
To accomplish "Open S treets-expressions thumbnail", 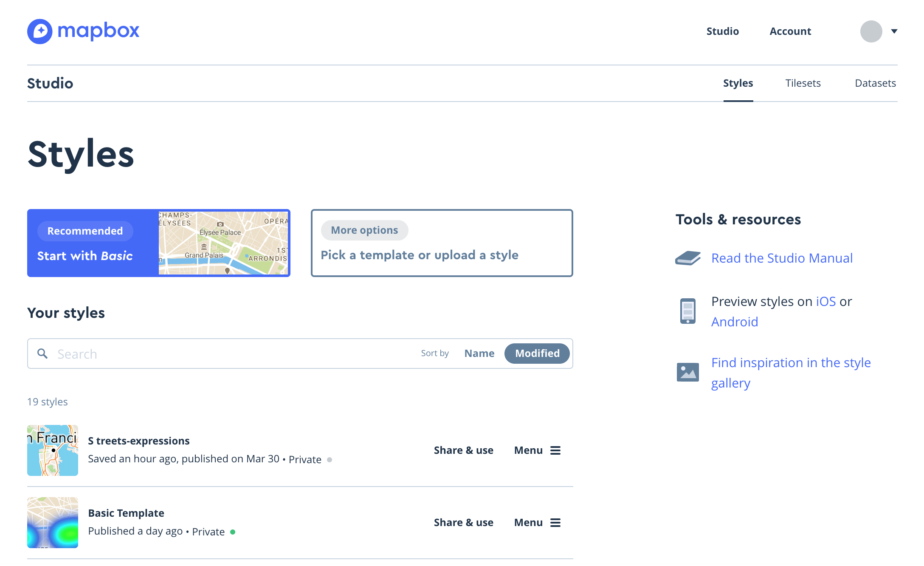I will tap(53, 450).
